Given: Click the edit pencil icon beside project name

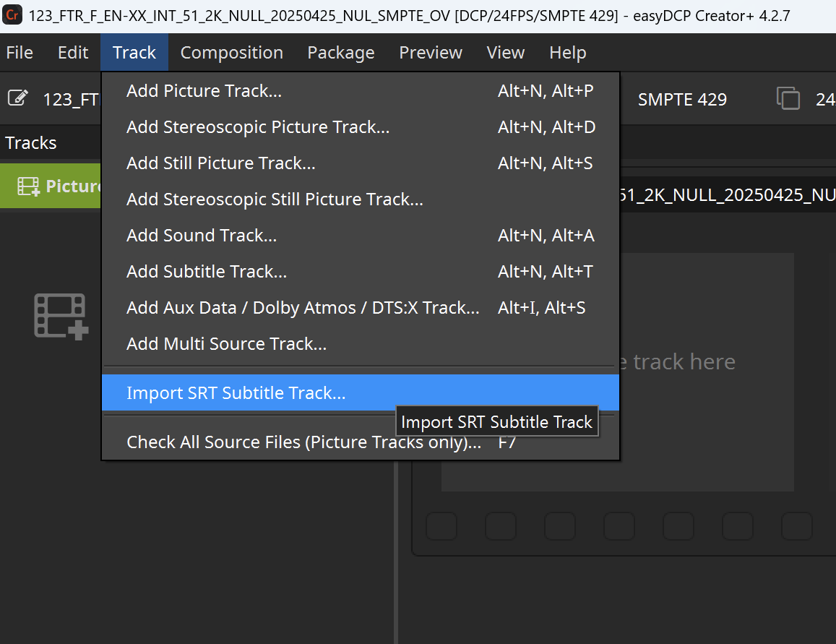Looking at the screenshot, I should click(18, 98).
